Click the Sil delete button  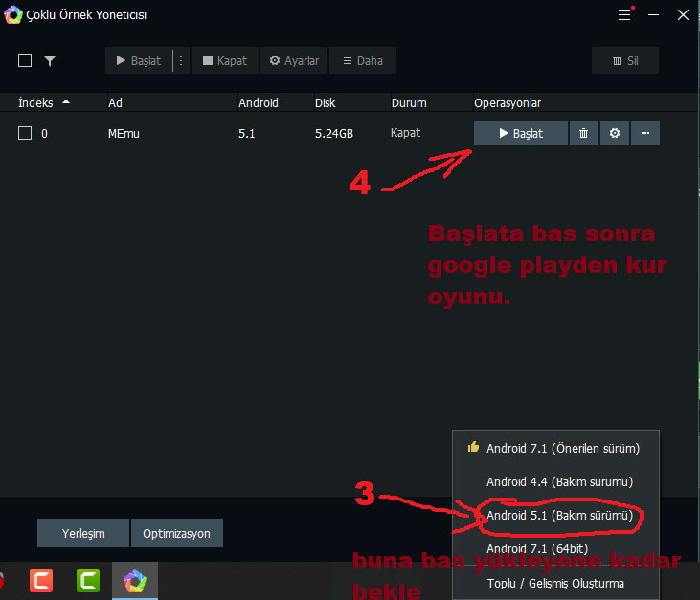coord(625,60)
